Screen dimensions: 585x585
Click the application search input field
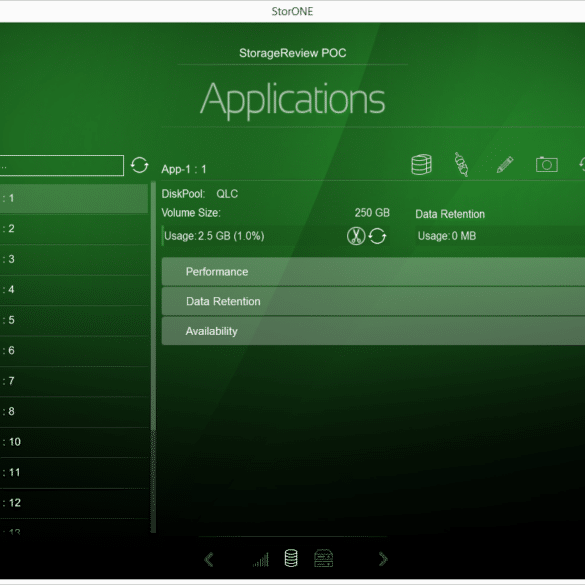(x=62, y=165)
